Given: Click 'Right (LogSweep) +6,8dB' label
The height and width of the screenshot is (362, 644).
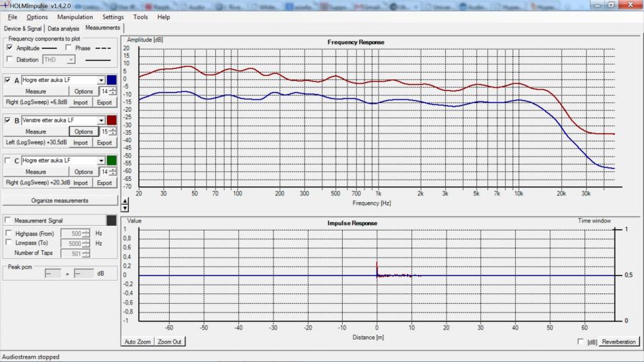Looking at the screenshot, I should (x=36, y=102).
